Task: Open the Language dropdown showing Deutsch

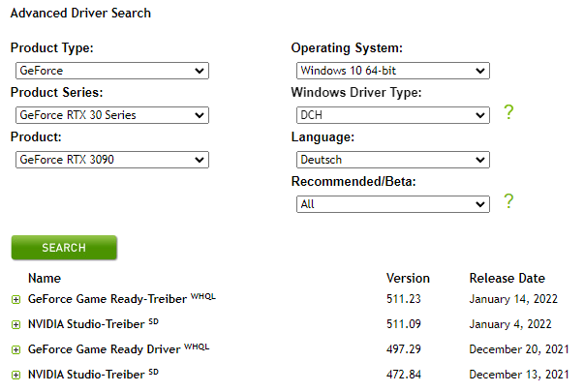Action: 393,160
